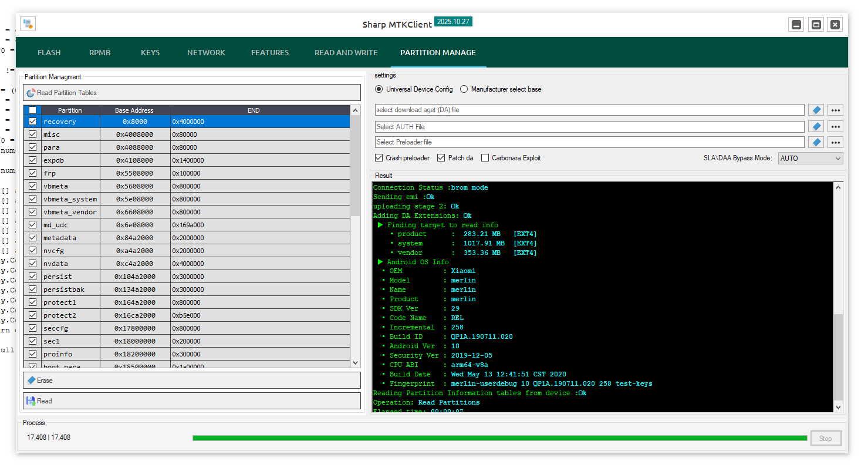This screenshot has height=468, width=868.
Task: Browse for Preloader file with ellipsis button
Action: 835,142
